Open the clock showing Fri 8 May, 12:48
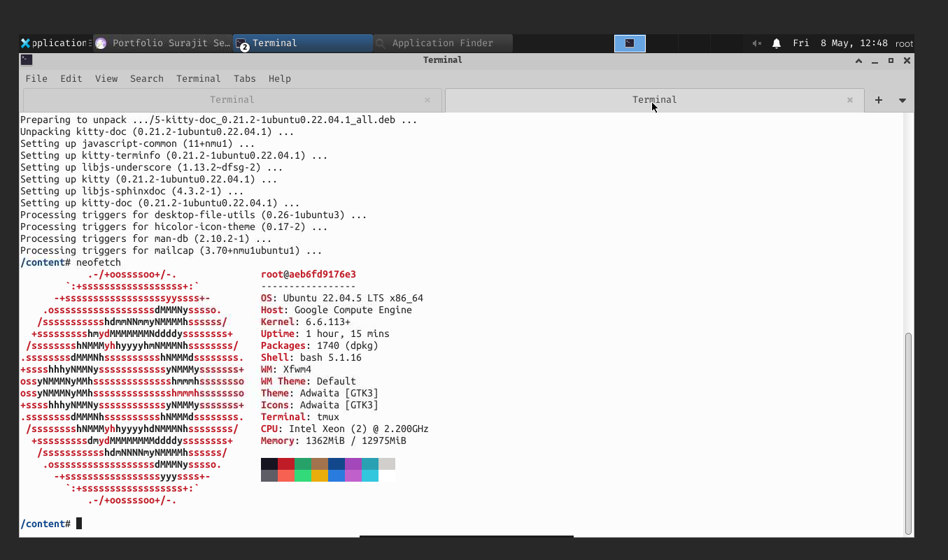The width and height of the screenshot is (948, 560). pos(840,43)
